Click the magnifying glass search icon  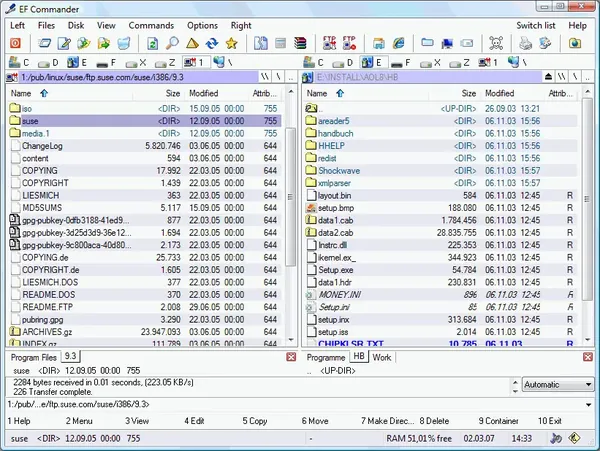[172, 43]
